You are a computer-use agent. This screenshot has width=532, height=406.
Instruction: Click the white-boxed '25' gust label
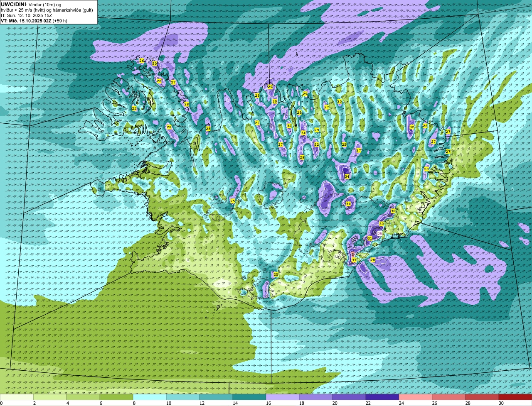379,234
